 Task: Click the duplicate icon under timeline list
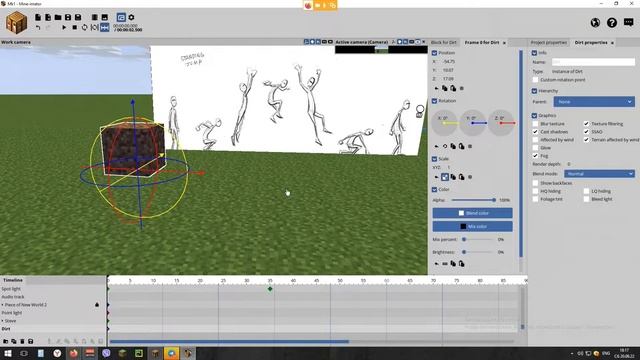(x=14, y=341)
